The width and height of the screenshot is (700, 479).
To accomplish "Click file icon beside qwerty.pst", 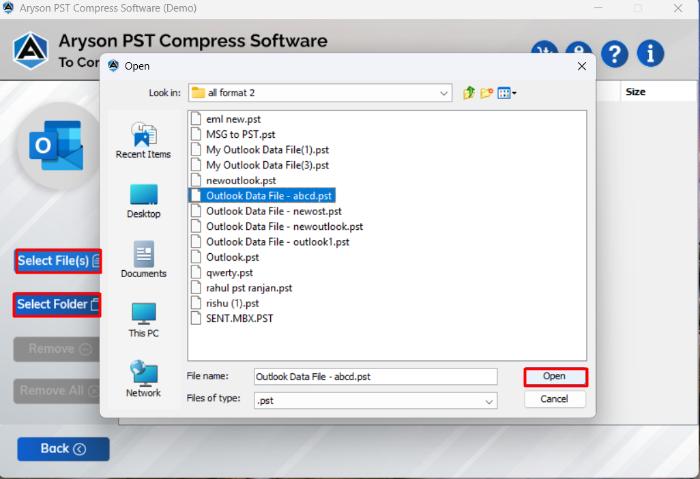I will coord(196,273).
